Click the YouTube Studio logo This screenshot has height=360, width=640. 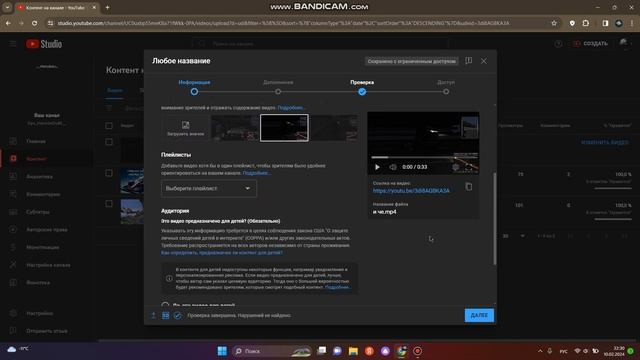point(44,44)
